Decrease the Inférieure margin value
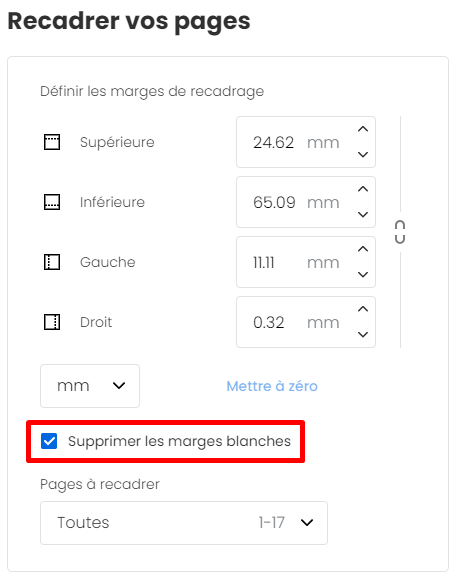The image size is (456, 577). click(x=363, y=215)
